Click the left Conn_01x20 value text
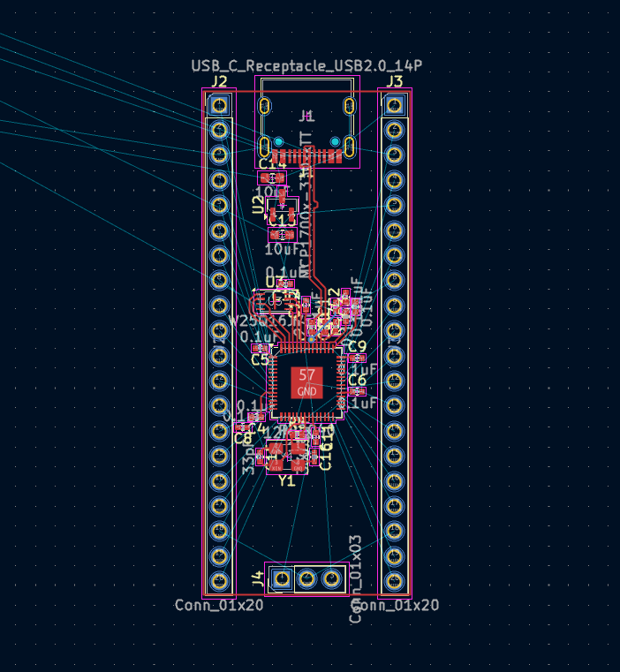This screenshot has height=672, width=620. [218, 605]
